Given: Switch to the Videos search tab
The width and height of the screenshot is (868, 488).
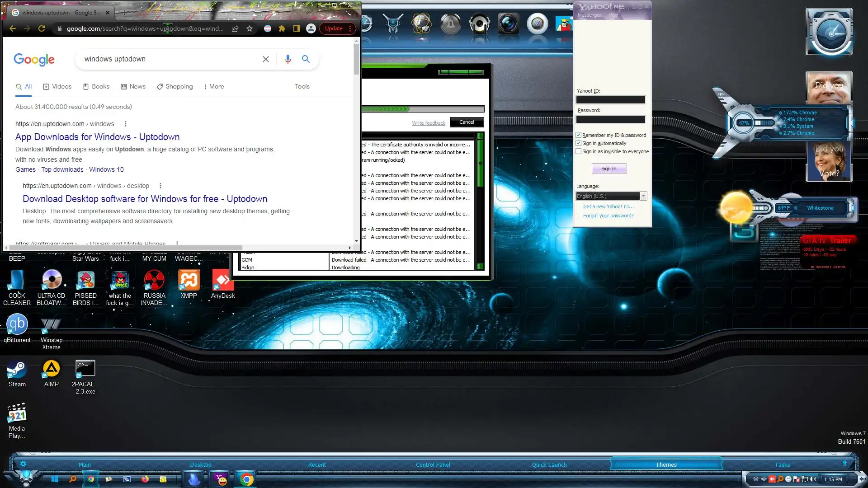Looking at the screenshot, I should pyautogui.click(x=57, y=87).
